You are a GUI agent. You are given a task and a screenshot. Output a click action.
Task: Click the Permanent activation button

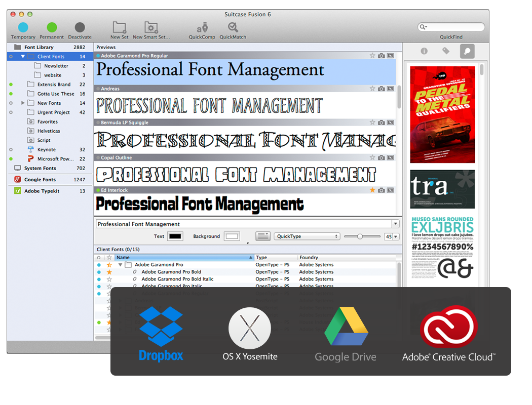[52, 27]
